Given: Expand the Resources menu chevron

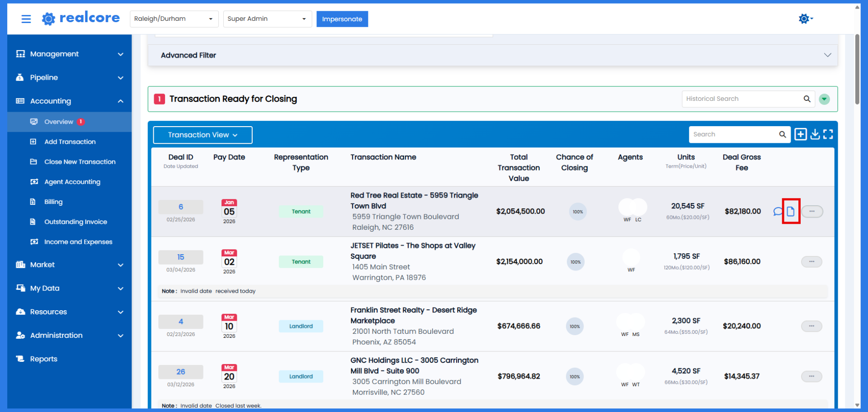Looking at the screenshot, I should coord(121,312).
